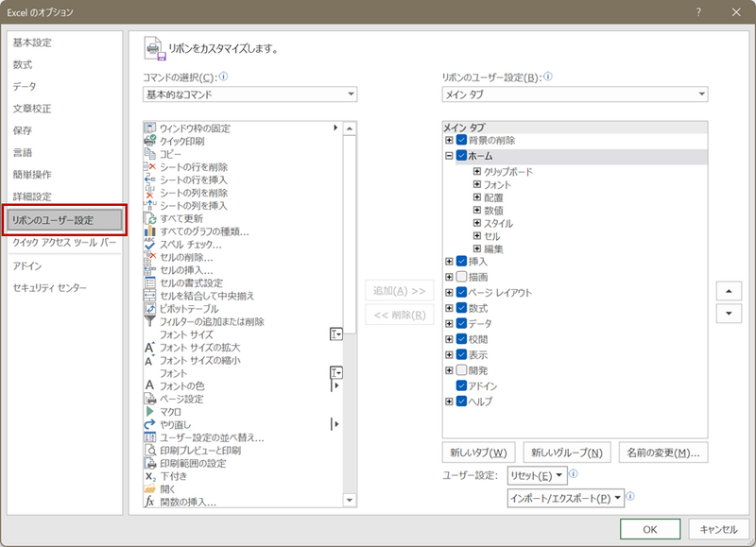756x547 pixels.
Task: Select the シートの行を削除 icon
Action: coord(150,167)
